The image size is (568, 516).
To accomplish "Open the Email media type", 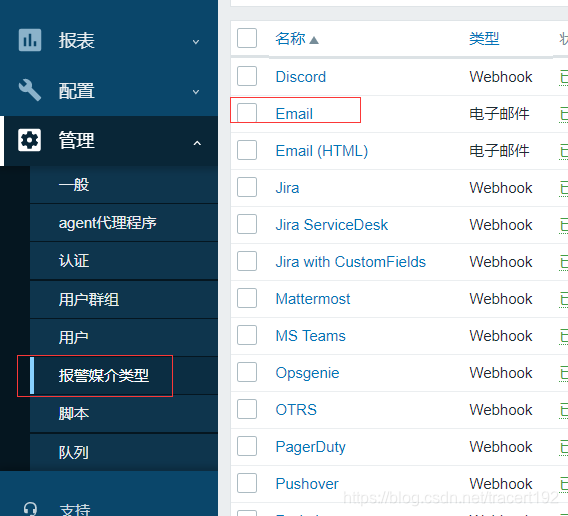I will click(x=294, y=114).
